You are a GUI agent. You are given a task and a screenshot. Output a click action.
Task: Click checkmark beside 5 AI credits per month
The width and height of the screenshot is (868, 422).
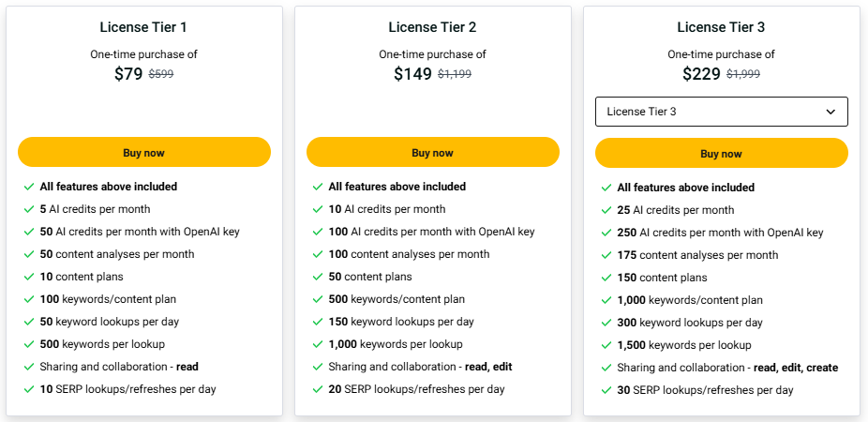pyautogui.click(x=29, y=209)
